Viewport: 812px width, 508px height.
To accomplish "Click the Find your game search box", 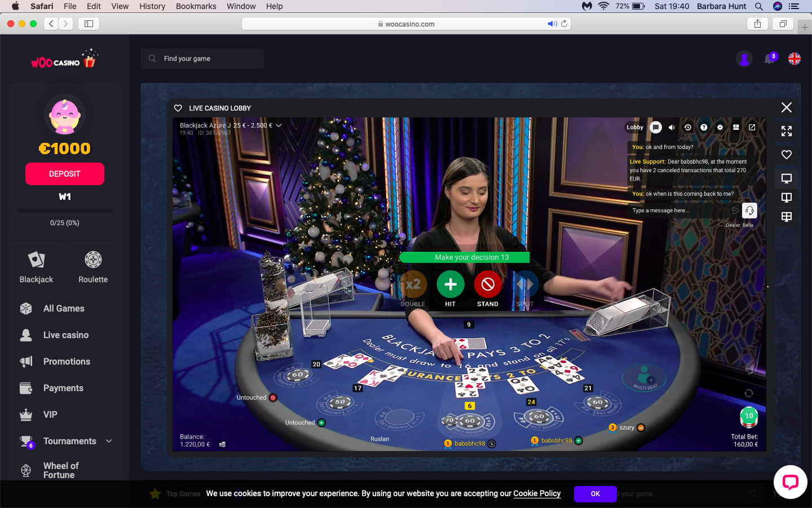I will 202,59.
